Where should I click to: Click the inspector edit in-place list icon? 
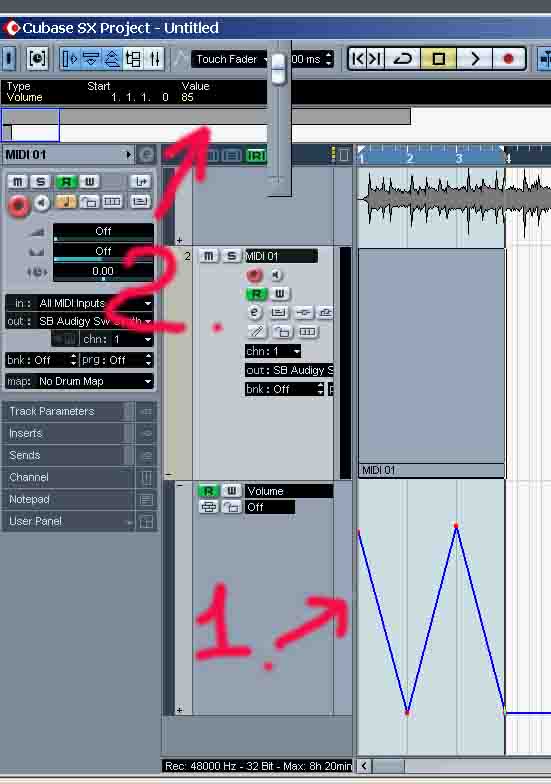140,202
